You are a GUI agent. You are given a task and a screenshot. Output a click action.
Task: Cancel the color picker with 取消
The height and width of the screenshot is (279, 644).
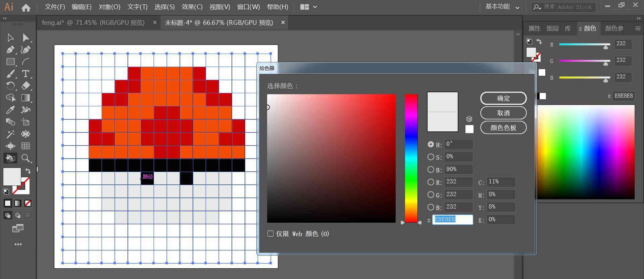[x=503, y=113]
